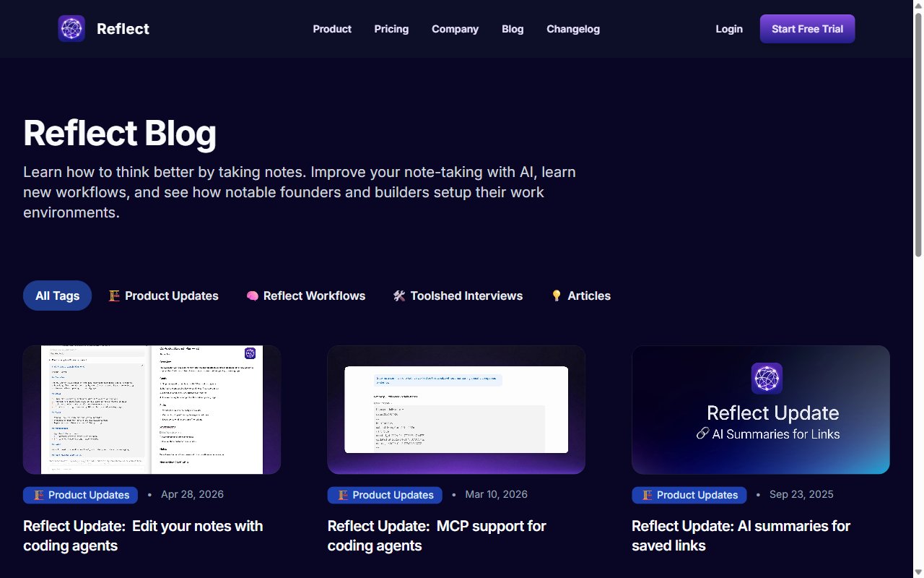Open thumbnail for MCP support post
Viewport: 924px width, 578px height.
pyautogui.click(x=456, y=410)
